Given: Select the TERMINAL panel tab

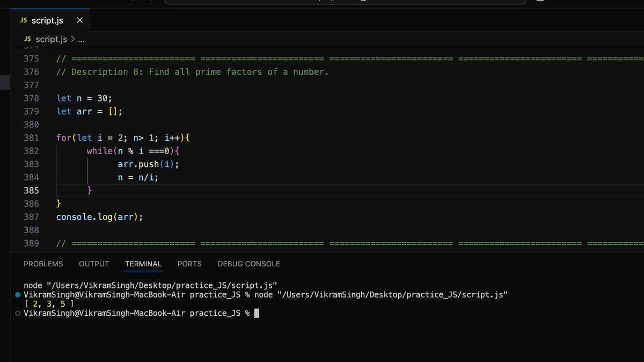Looking at the screenshot, I should pyautogui.click(x=143, y=264).
